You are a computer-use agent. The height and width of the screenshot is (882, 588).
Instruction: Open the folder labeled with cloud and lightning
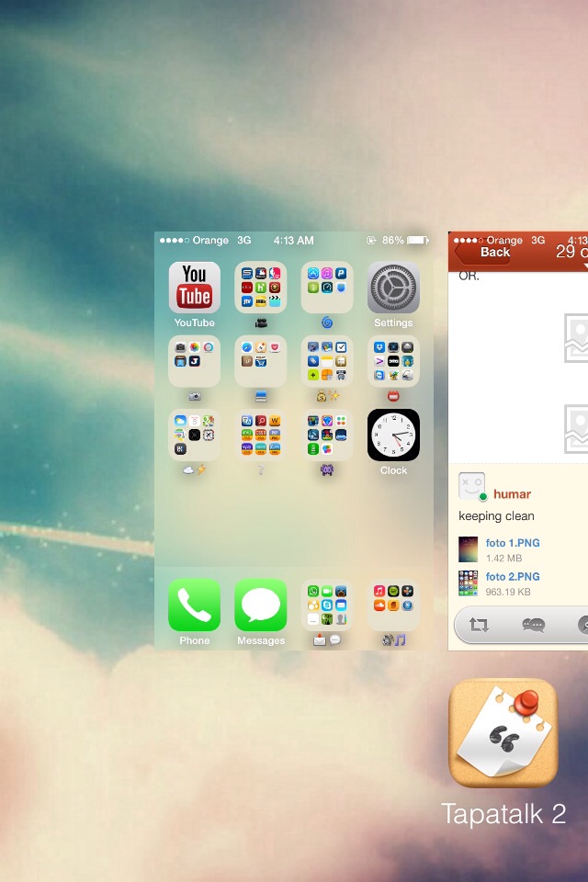[x=194, y=435]
